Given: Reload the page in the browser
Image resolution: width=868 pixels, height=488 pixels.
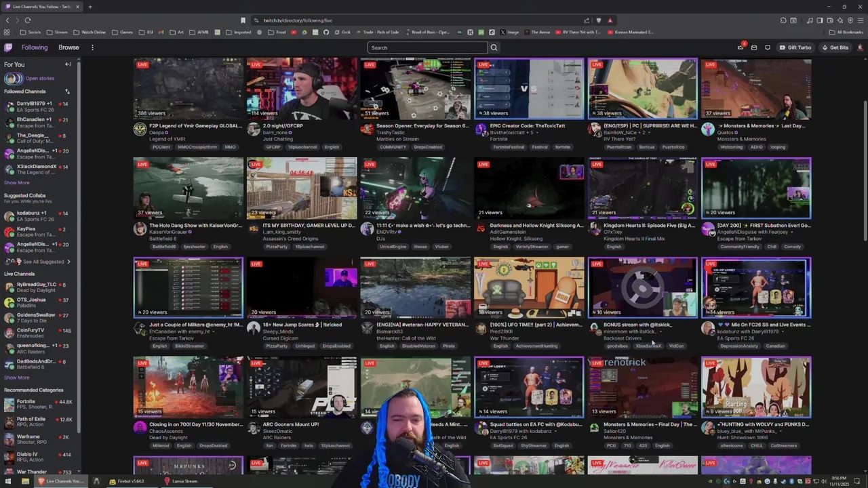Looking at the screenshot, I should (x=28, y=20).
